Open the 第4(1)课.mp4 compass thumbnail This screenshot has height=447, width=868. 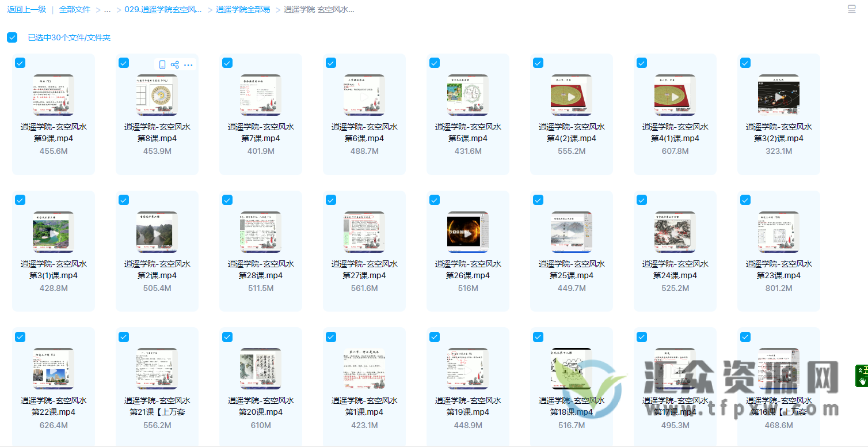point(675,96)
